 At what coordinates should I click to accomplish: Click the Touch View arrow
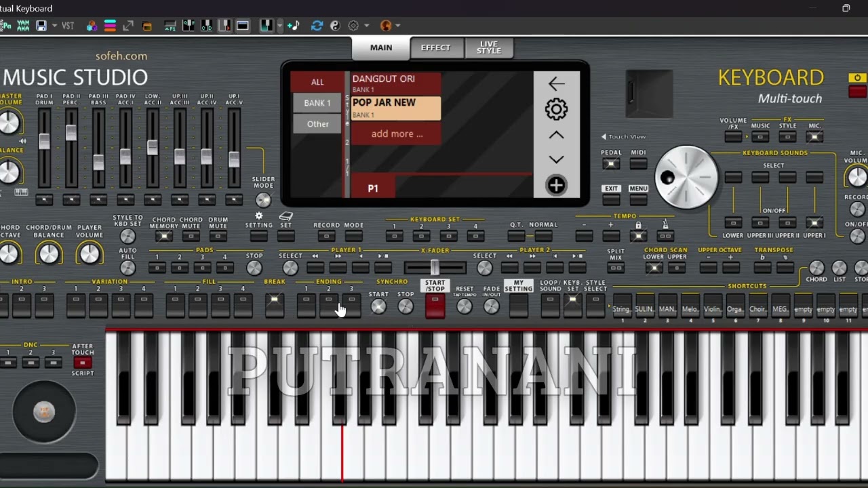(604, 137)
